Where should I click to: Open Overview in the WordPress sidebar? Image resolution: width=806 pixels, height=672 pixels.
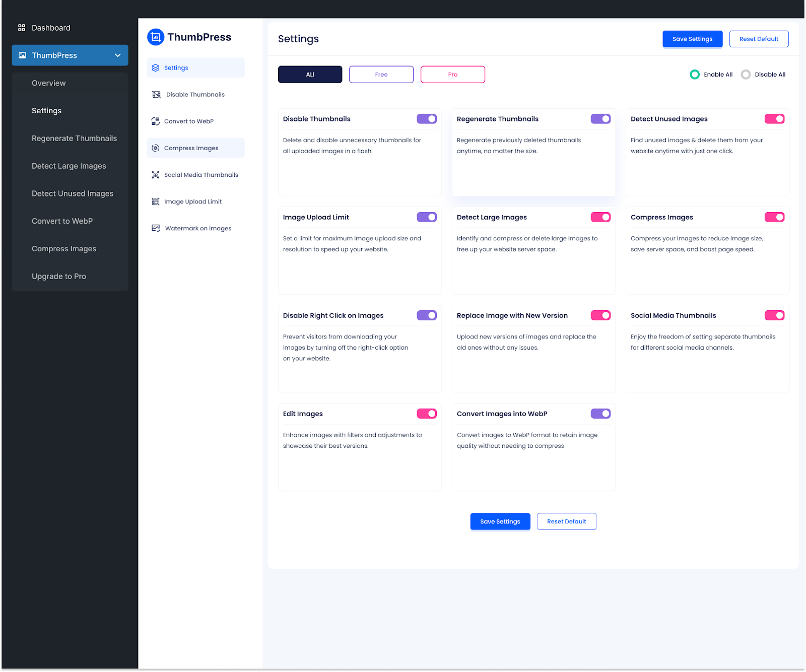point(49,83)
